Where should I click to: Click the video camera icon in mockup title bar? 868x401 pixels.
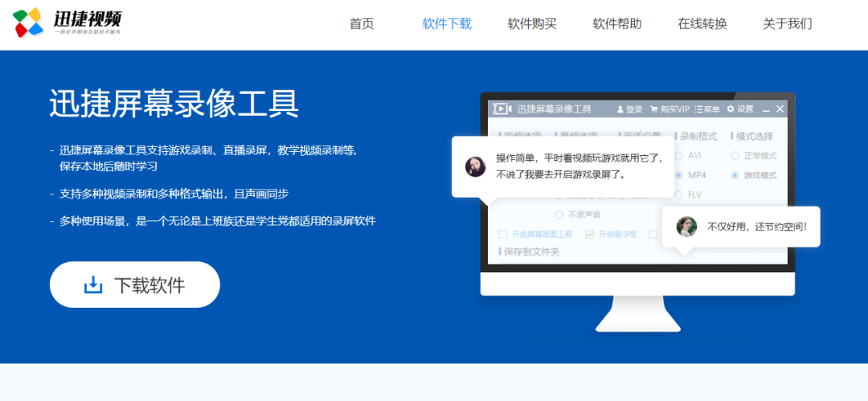click(502, 109)
